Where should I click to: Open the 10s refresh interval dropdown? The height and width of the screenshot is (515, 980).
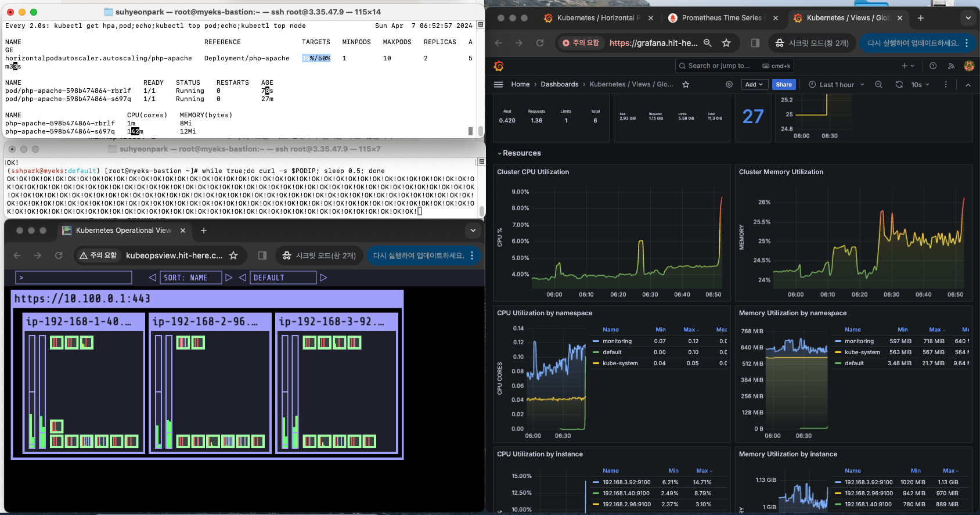pyautogui.click(x=920, y=84)
